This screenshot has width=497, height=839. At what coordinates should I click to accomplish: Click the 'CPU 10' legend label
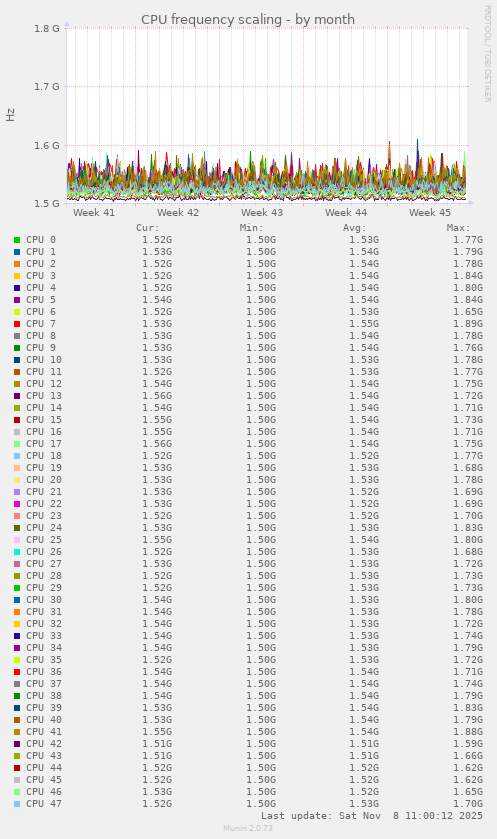click(44, 360)
